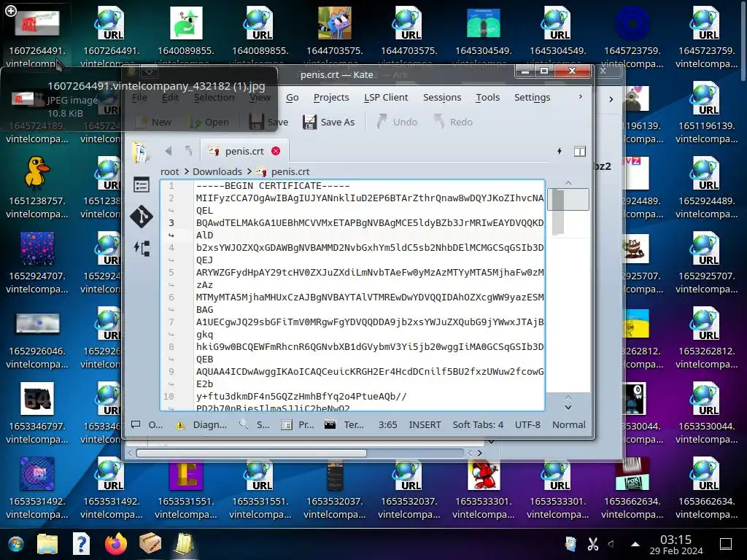Open the file list sidebar panel icon

pyautogui.click(x=141, y=184)
